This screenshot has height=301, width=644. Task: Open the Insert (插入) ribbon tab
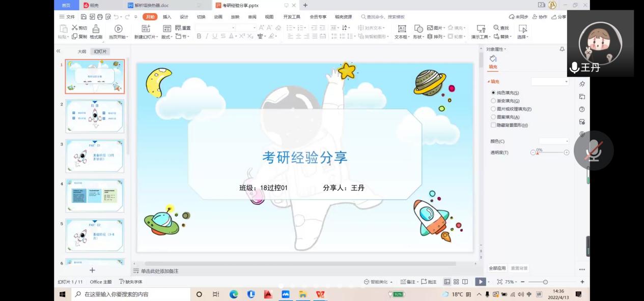[x=167, y=17]
